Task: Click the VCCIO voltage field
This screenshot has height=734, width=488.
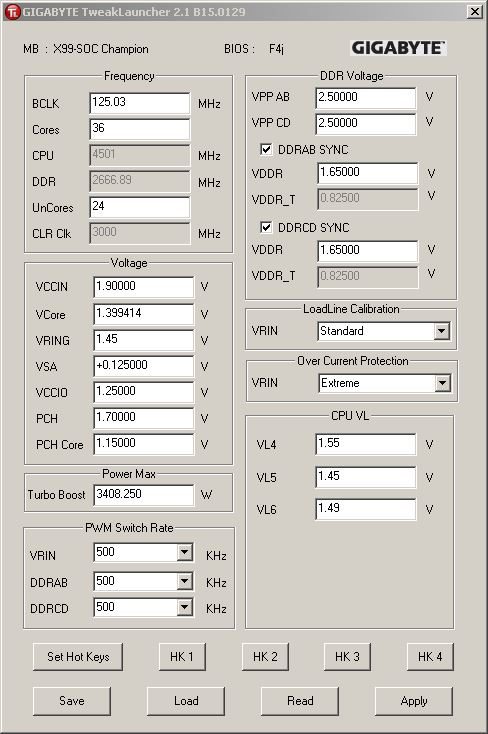Action: (x=143, y=392)
